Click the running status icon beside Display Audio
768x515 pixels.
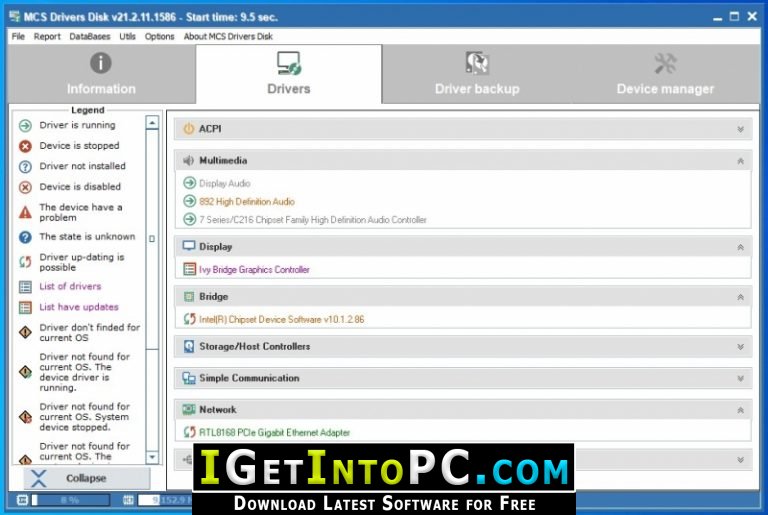tap(190, 183)
